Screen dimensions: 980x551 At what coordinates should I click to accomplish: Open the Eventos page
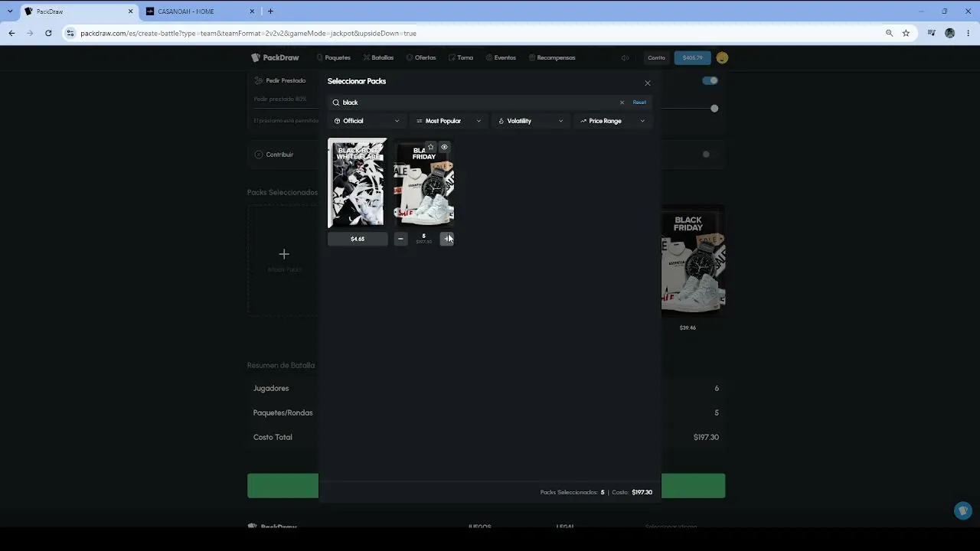501,57
